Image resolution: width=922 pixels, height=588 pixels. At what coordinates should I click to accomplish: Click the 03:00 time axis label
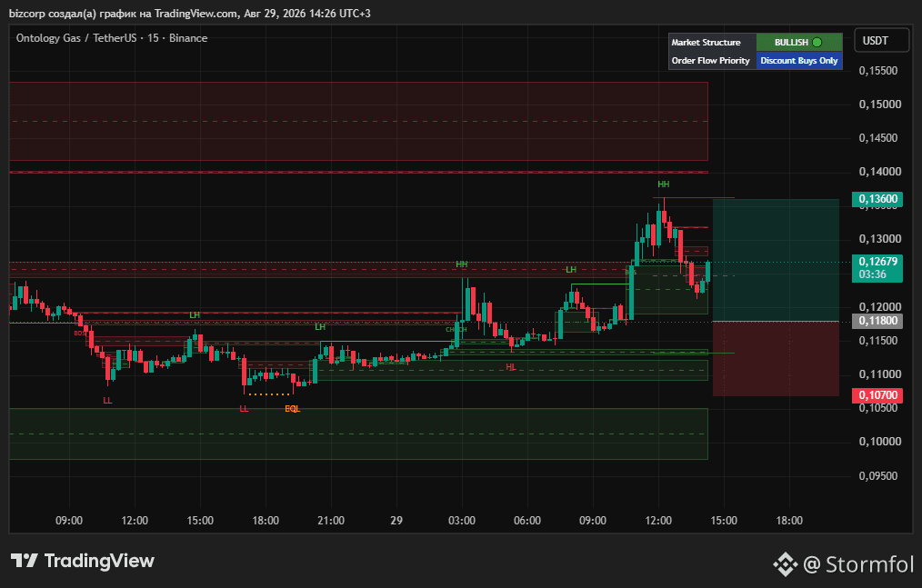[x=462, y=521]
